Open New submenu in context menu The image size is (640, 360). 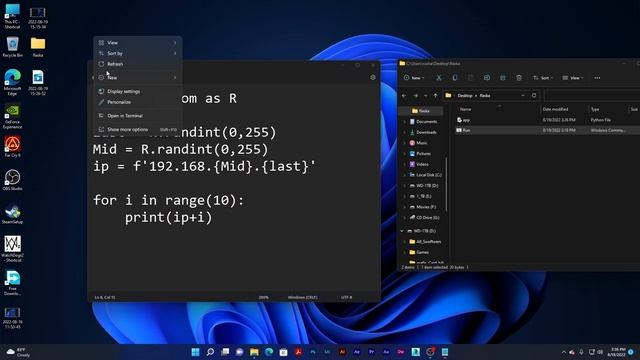tap(138, 78)
